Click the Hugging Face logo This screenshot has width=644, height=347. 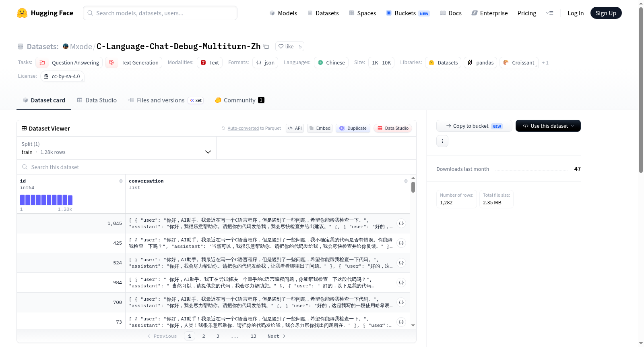pos(45,13)
